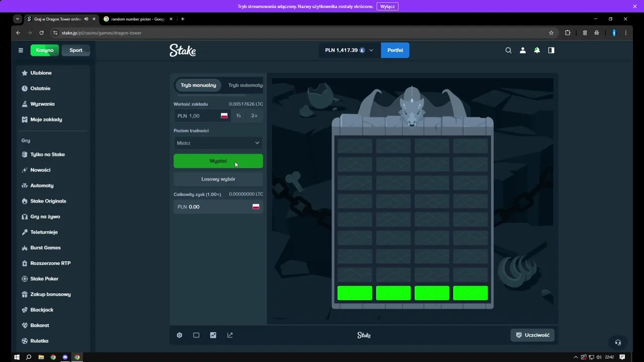This screenshot has width=644, height=362.
Task: Halve the bet with the ½ button
Action: tap(238, 116)
